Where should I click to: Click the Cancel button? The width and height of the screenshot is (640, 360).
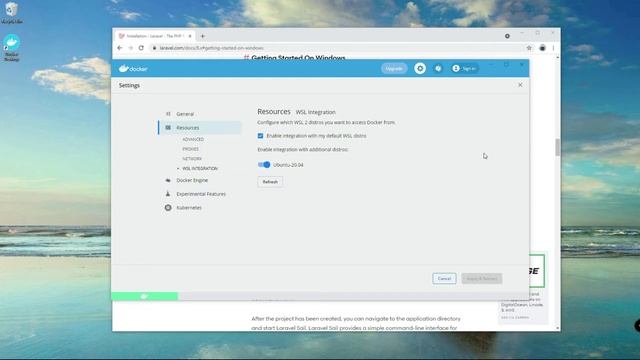(x=444, y=278)
